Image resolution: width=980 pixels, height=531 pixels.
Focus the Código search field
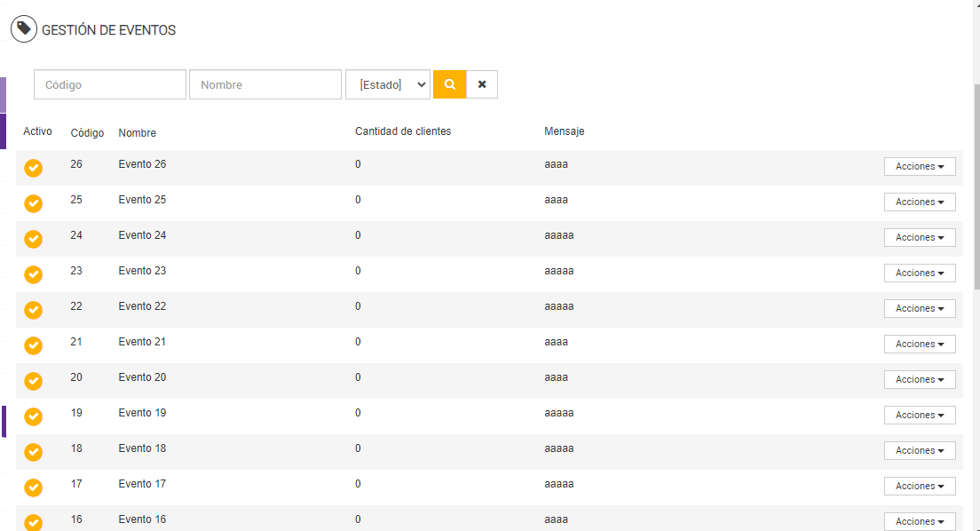tap(110, 84)
